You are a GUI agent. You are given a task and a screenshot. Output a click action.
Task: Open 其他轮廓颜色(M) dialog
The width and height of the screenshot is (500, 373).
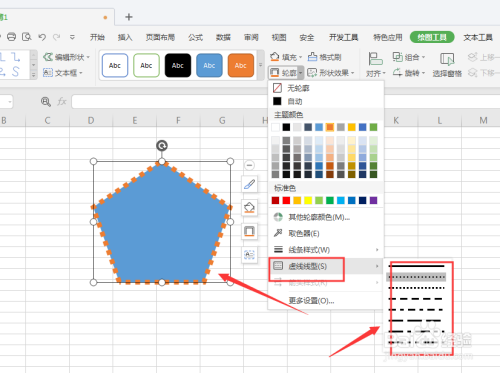tap(326, 217)
